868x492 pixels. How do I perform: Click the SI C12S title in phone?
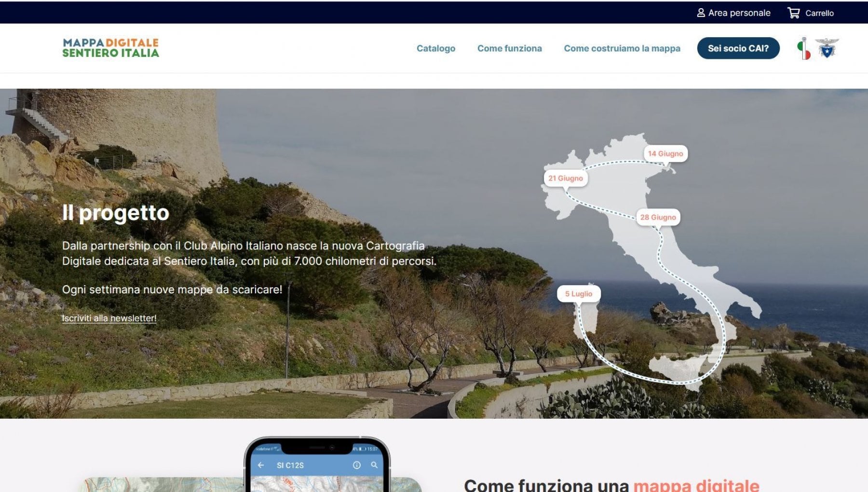[x=290, y=465]
